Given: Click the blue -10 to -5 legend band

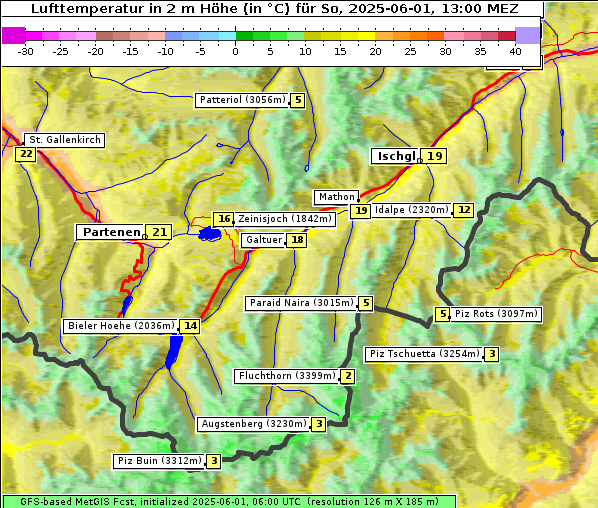Looking at the screenshot, I should tap(183, 36).
